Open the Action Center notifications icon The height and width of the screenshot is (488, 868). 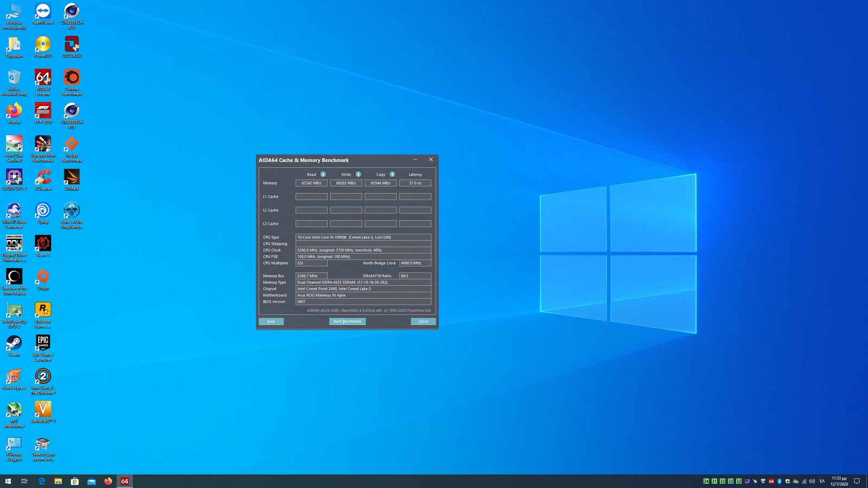point(857,481)
